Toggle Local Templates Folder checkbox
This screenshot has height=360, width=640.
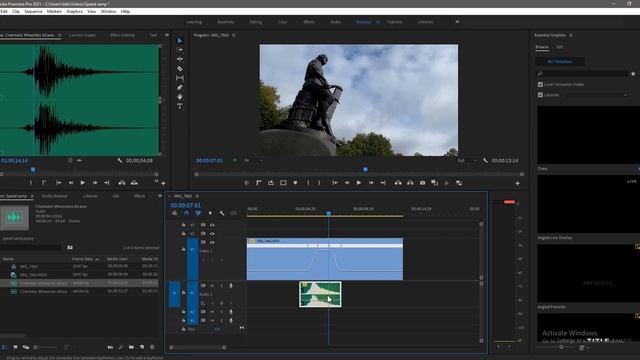tap(540, 84)
